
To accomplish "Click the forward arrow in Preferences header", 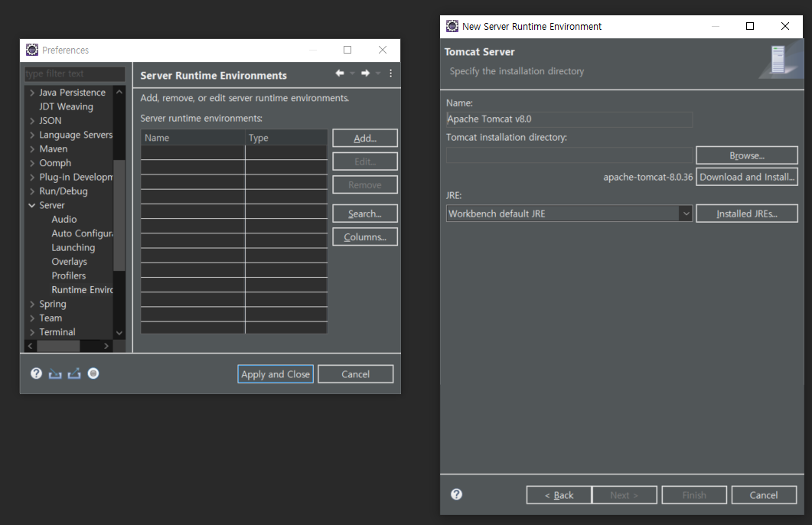I will click(x=365, y=73).
